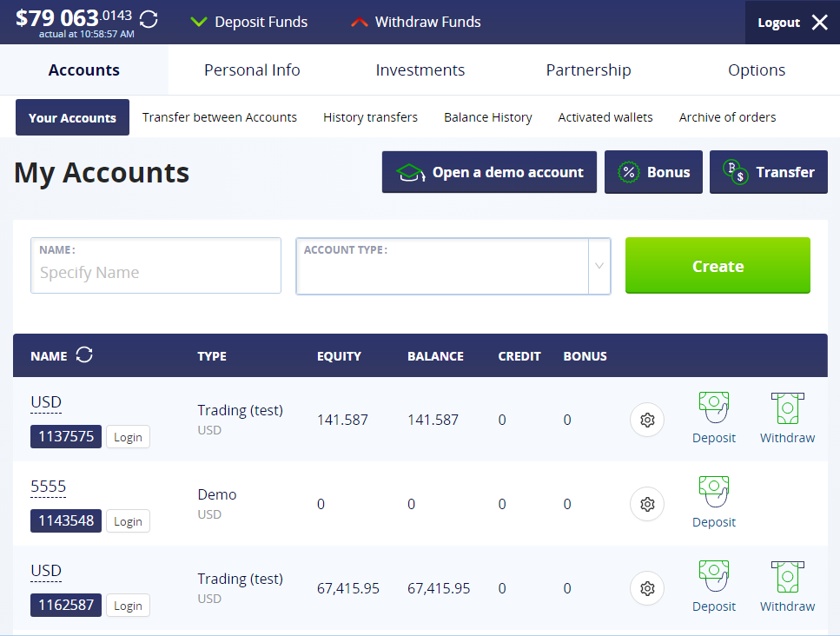840x636 pixels.
Task: Refresh the total balance icon
Action: [x=149, y=19]
